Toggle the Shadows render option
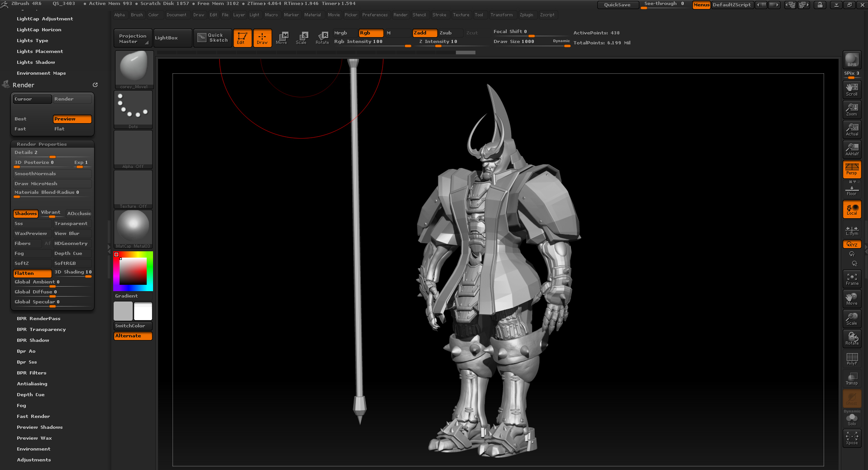Image resolution: width=868 pixels, height=470 pixels. click(x=25, y=214)
